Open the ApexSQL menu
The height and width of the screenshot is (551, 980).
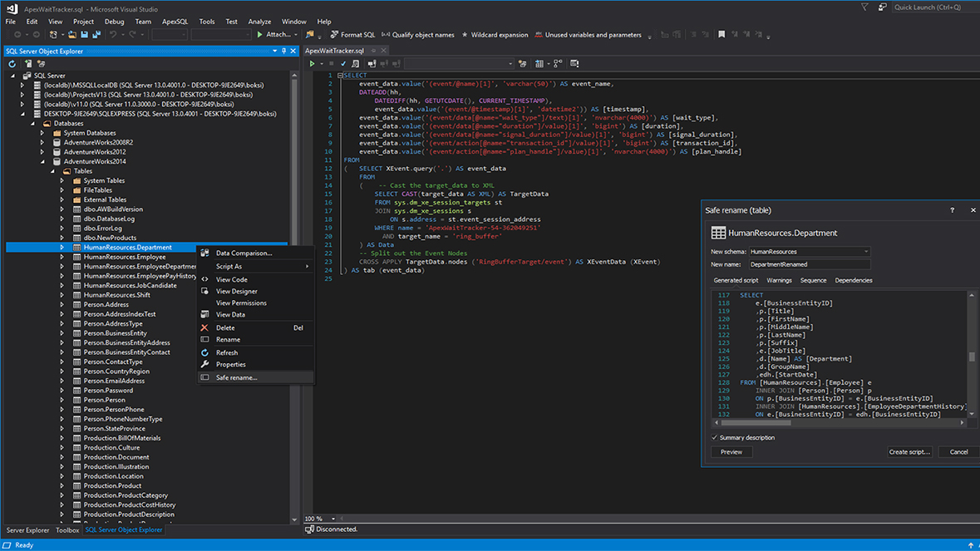pos(175,22)
